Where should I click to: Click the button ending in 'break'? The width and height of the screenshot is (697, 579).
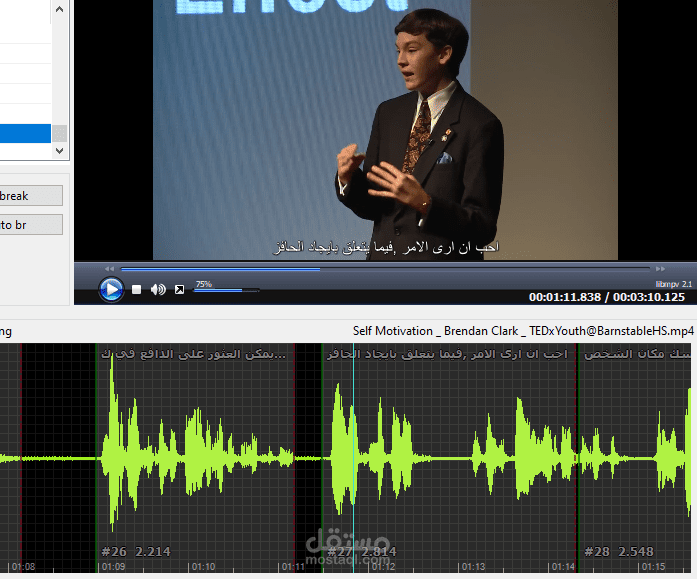[31, 196]
